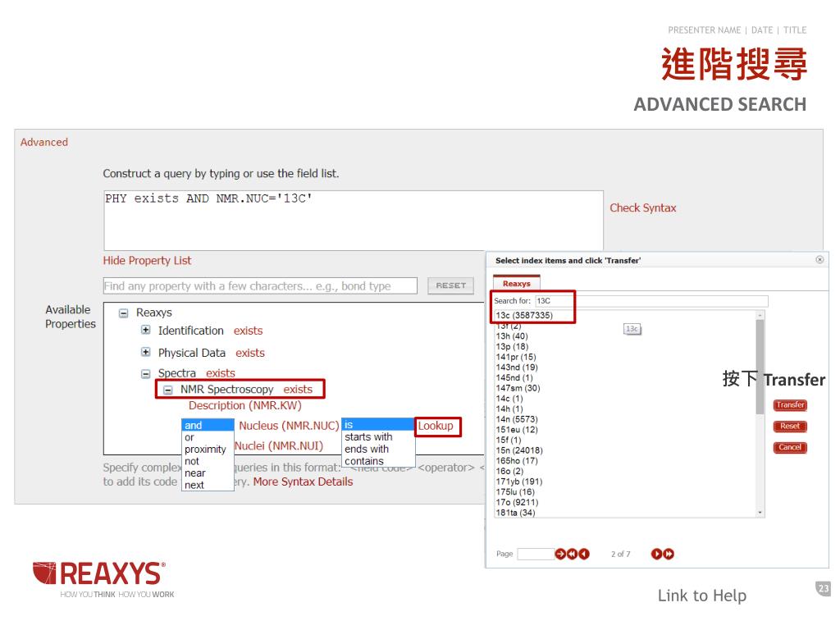This screenshot has height=630, width=840.
Task: Click 'exists' next to NMR Spectroscopy
Action: point(298,390)
